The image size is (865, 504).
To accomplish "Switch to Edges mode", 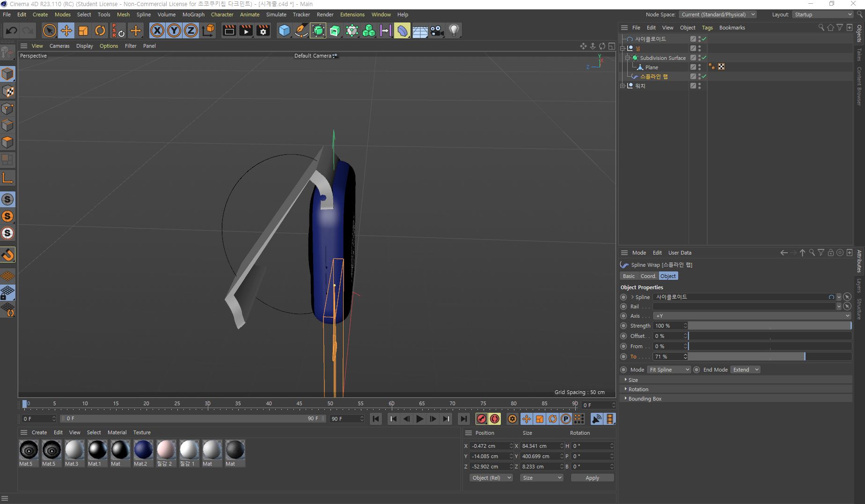I will [x=7, y=125].
